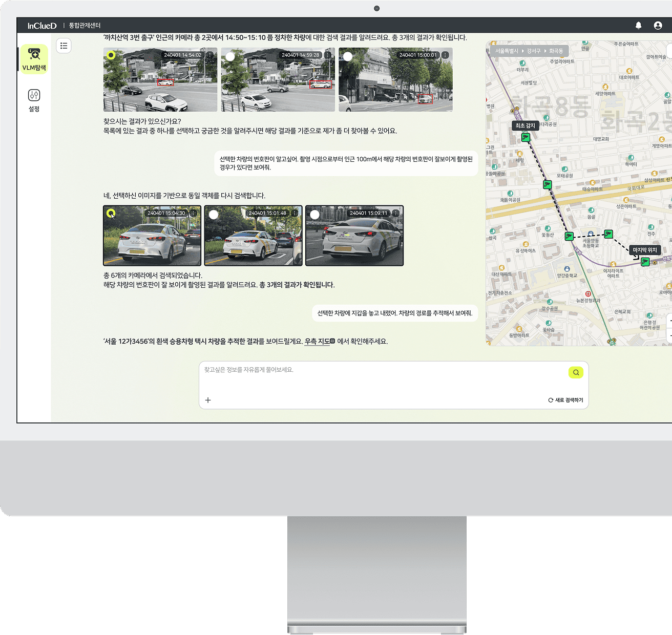
Task: Open the VLM탐색 sidebar icon
Action: [x=34, y=58]
